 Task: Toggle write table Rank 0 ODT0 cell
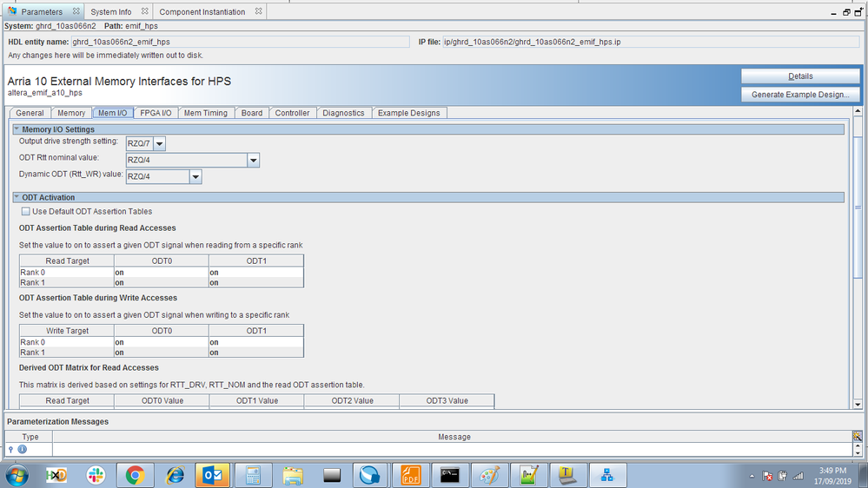pos(162,342)
